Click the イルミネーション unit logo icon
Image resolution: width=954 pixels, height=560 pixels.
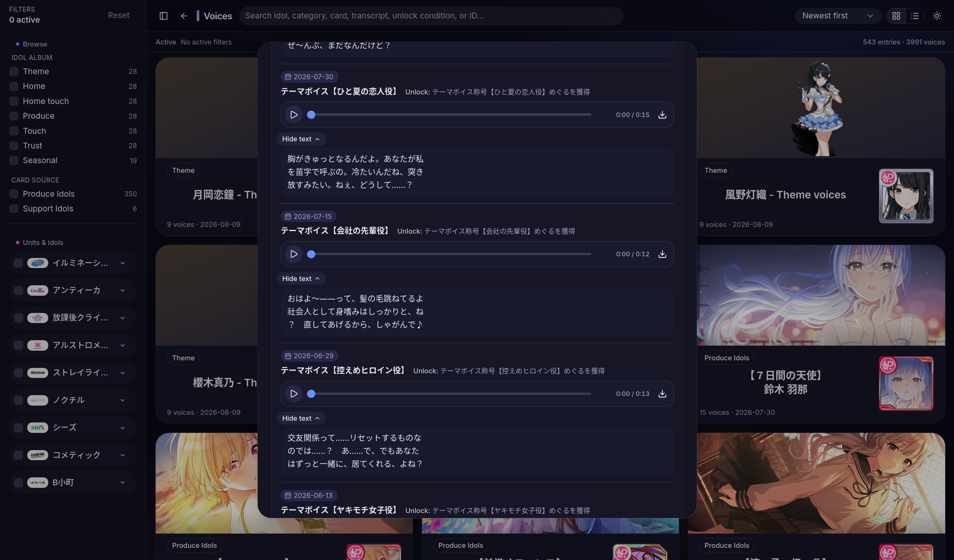[x=38, y=263]
